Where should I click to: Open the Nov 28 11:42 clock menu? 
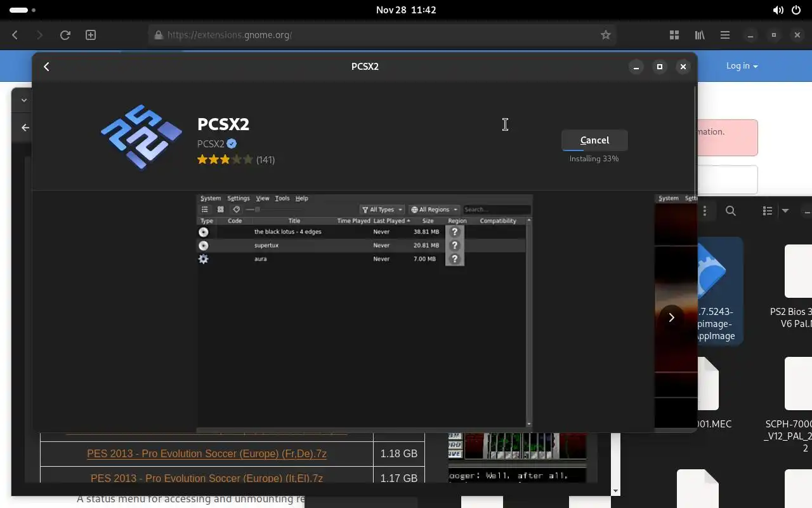point(406,10)
